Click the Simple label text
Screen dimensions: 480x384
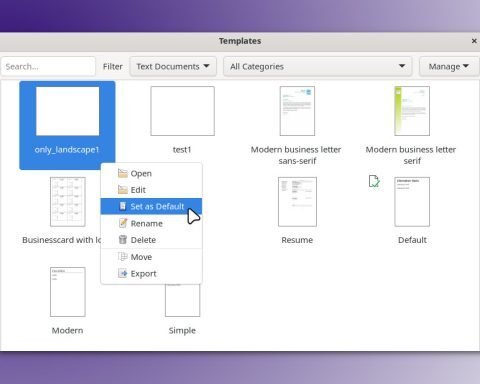[x=182, y=330]
